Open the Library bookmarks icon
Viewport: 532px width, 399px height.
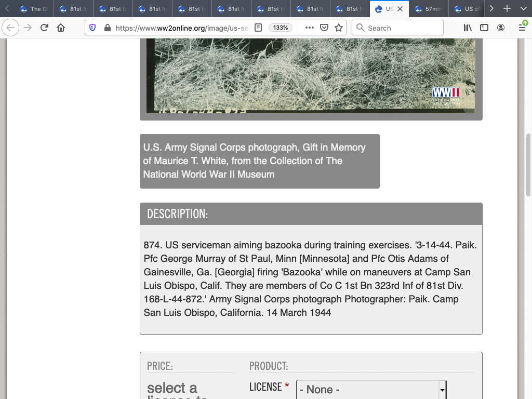[468, 28]
